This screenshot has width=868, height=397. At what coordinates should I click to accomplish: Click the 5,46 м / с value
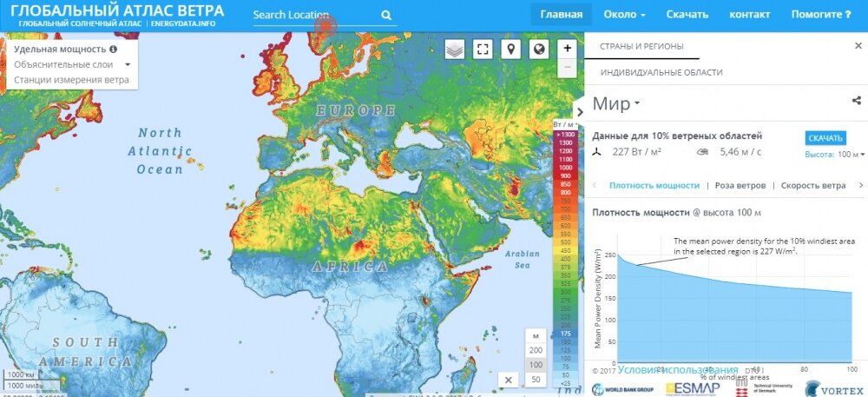click(740, 152)
